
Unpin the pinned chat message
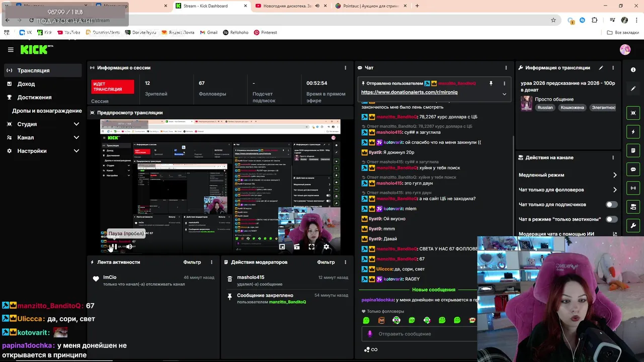coord(491,83)
